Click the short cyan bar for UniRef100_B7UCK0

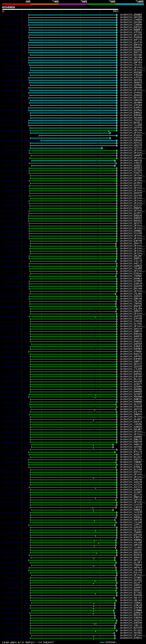coord(78,135)
